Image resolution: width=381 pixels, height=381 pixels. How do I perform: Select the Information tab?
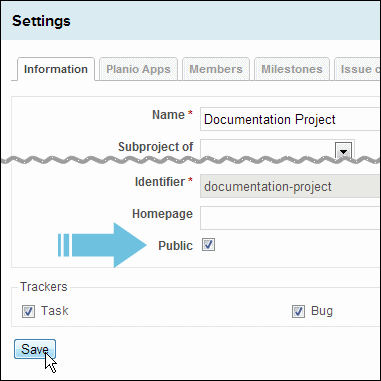56,69
